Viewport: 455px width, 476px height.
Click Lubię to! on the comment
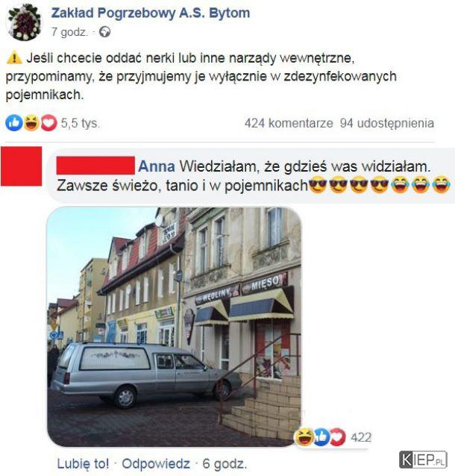tap(83, 463)
